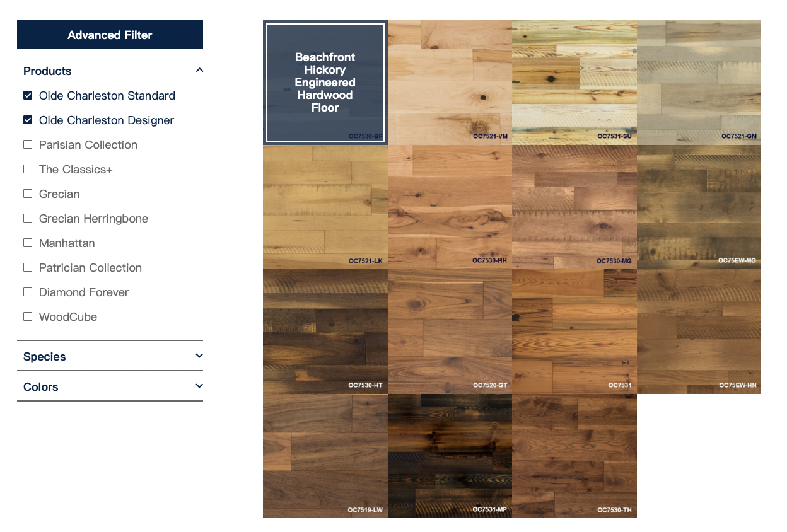Enable the Parisian Collection checkbox
Screen dimensions: 787x532
28,145
